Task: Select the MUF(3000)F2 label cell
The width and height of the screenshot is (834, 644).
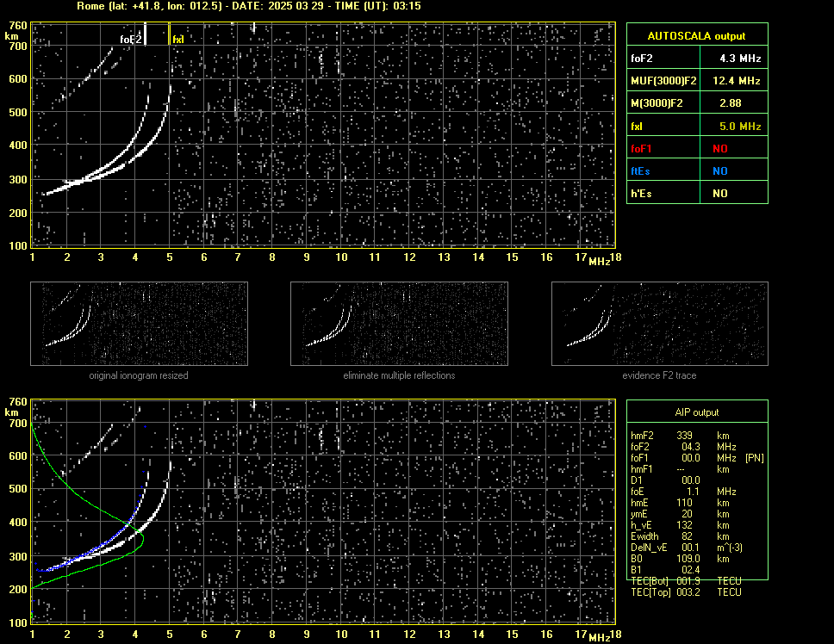Action: [663, 80]
